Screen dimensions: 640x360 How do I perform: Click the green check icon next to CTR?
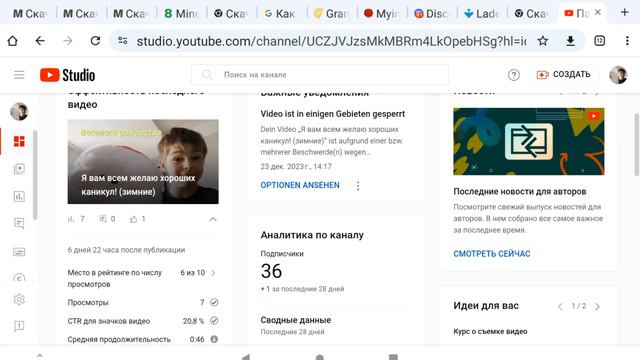pos(214,321)
